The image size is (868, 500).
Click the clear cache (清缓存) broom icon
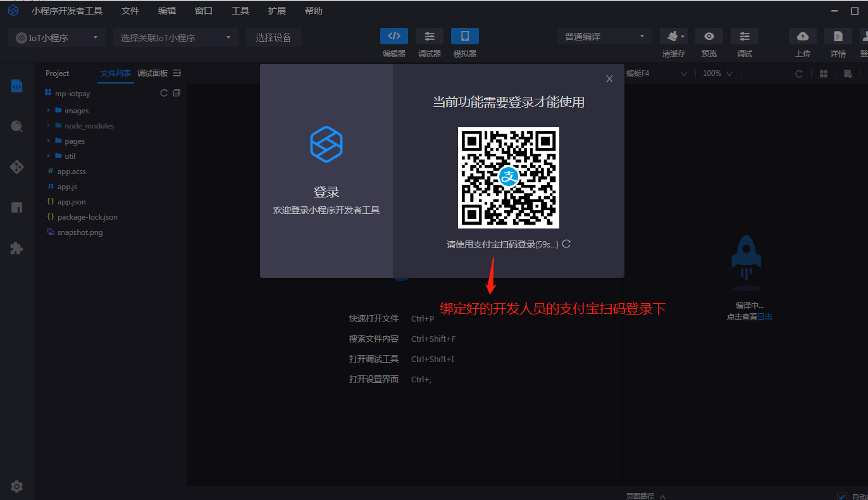coord(674,36)
